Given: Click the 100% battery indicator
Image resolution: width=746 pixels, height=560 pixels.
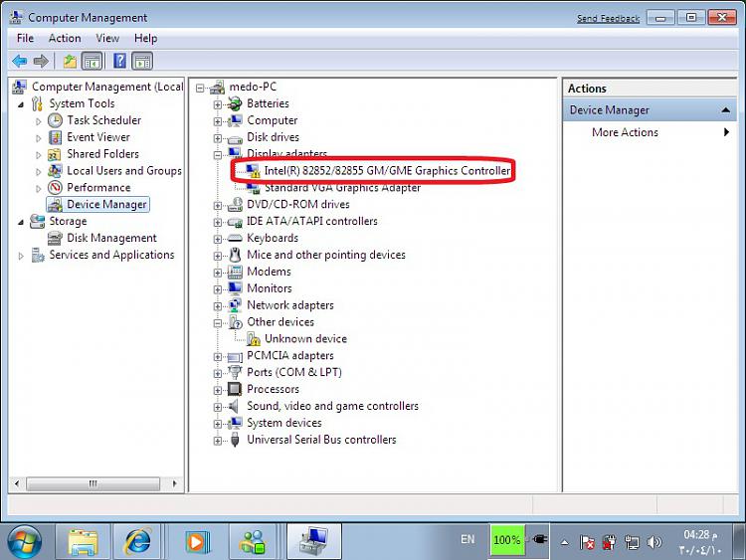Looking at the screenshot, I should [506, 540].
